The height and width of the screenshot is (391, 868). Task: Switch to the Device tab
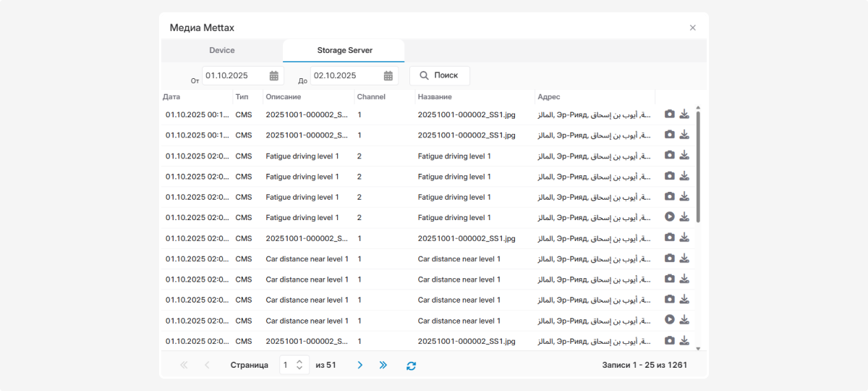coord(222,51)
